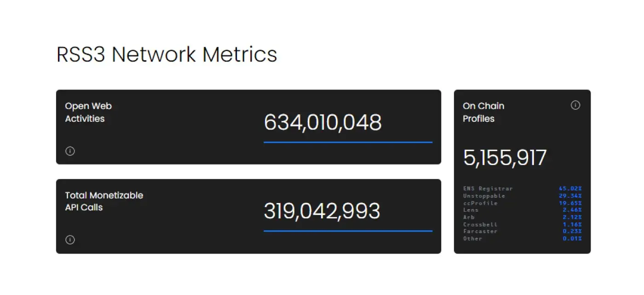Select the On Chain Profiles title

point(483,112)
